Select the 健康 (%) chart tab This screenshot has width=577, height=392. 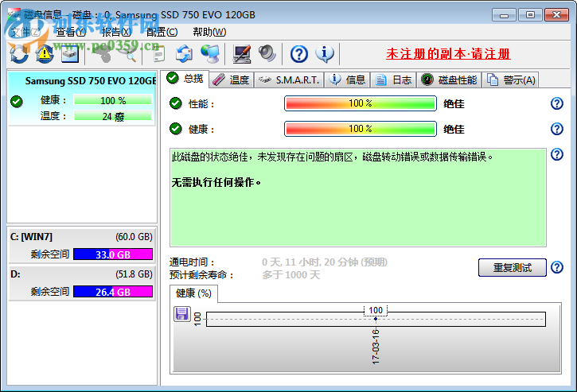193,293
